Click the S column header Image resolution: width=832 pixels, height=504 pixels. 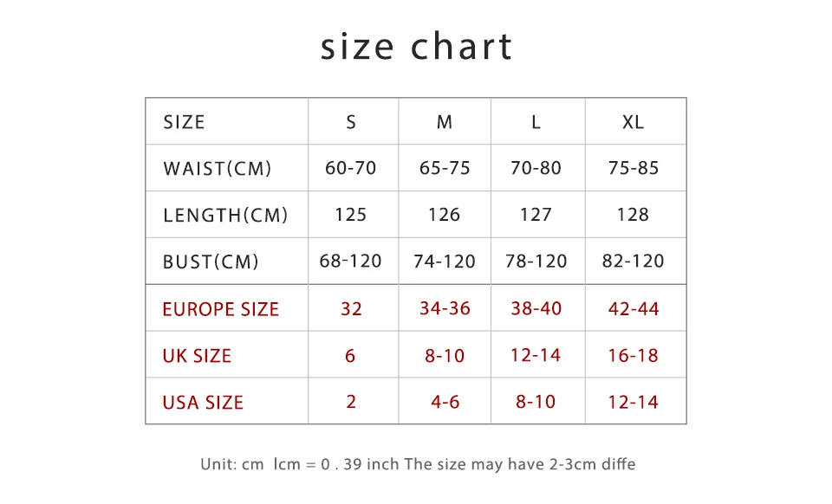pyautogui.click(x=351, y=122)
